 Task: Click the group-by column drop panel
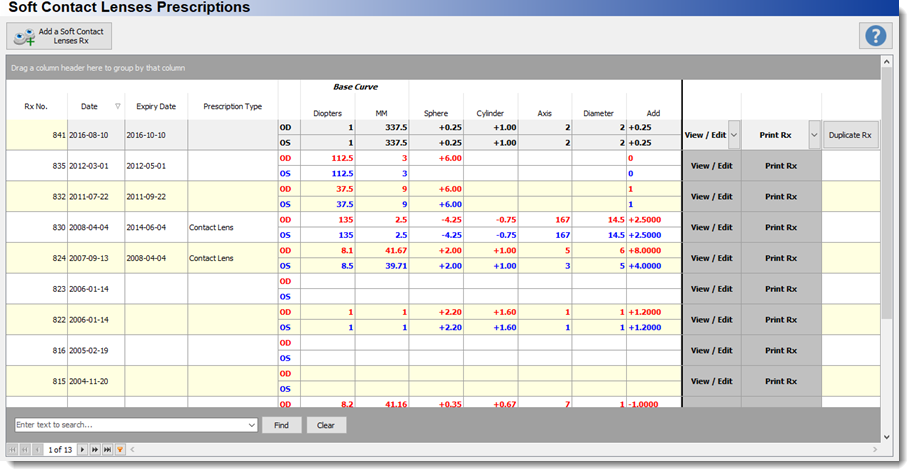click(x=443, y=68)
